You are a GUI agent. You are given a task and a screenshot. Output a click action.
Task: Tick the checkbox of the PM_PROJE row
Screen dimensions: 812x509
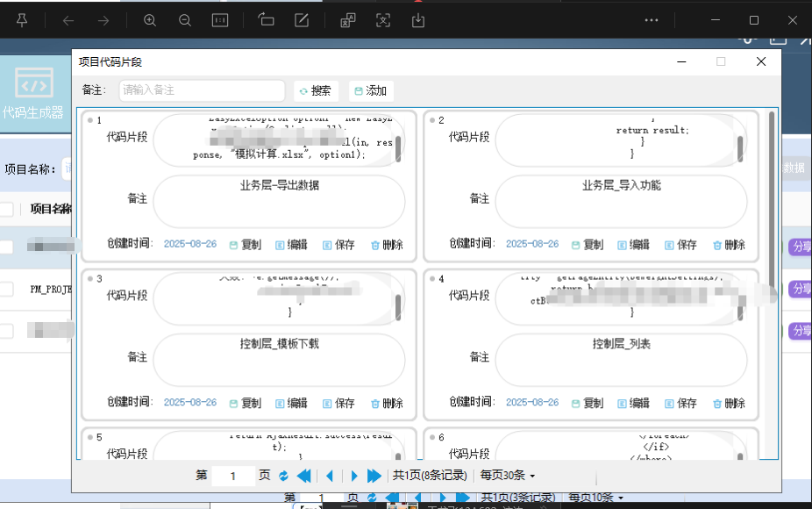(x=6, y=290)
